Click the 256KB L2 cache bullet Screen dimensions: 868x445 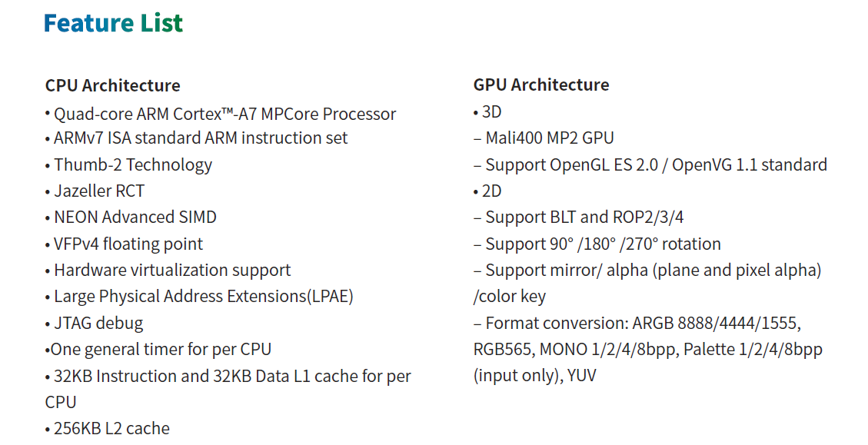[111, 429]
